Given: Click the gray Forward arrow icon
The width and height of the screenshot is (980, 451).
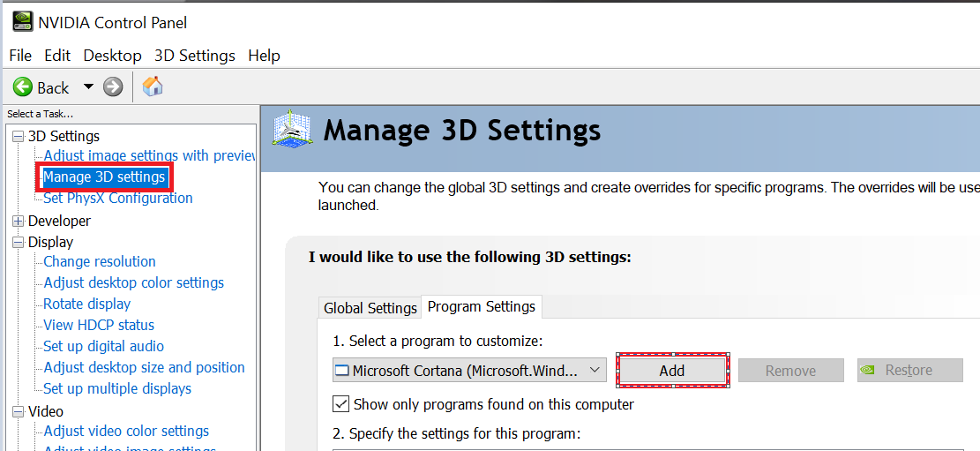Looking at the screenshot, I should 113,87.
